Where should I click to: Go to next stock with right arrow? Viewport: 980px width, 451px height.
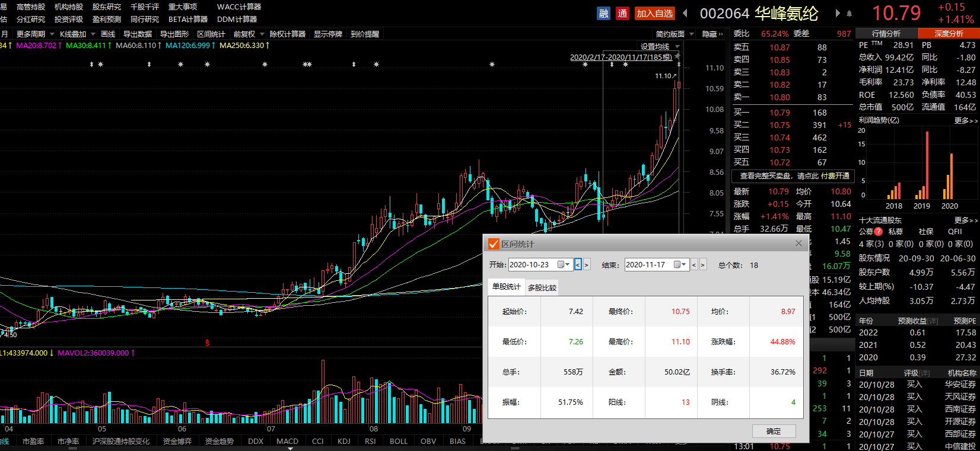coord(838,13)
